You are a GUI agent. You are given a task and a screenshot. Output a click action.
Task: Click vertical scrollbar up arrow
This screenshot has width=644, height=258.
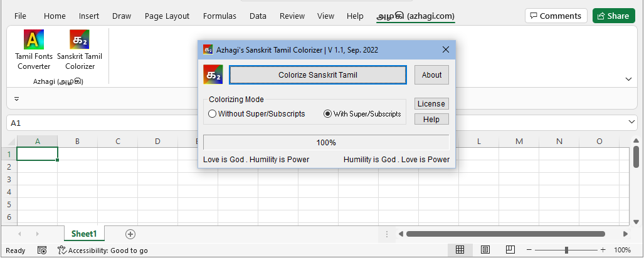636,141
